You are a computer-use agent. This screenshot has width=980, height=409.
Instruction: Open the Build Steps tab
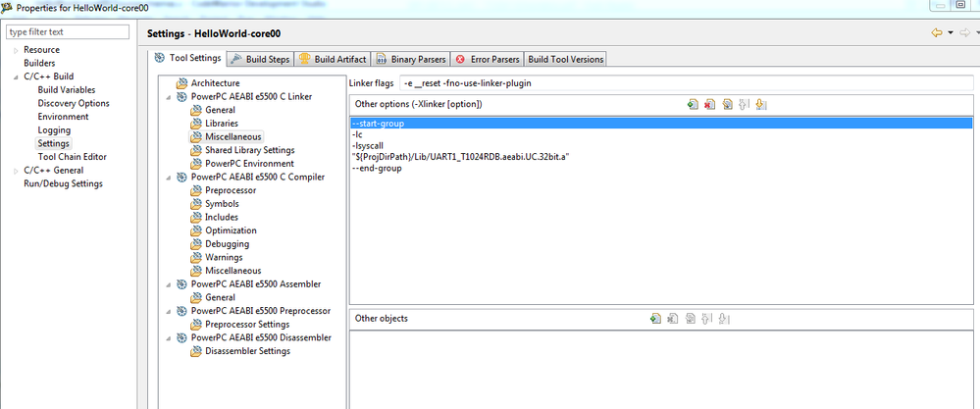[x=260, y=59]
